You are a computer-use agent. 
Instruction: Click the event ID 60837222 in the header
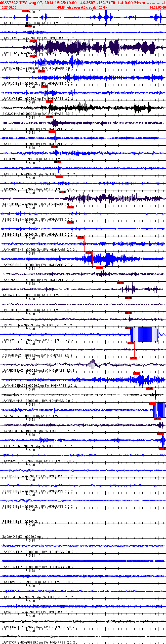(x=9, y=3)
